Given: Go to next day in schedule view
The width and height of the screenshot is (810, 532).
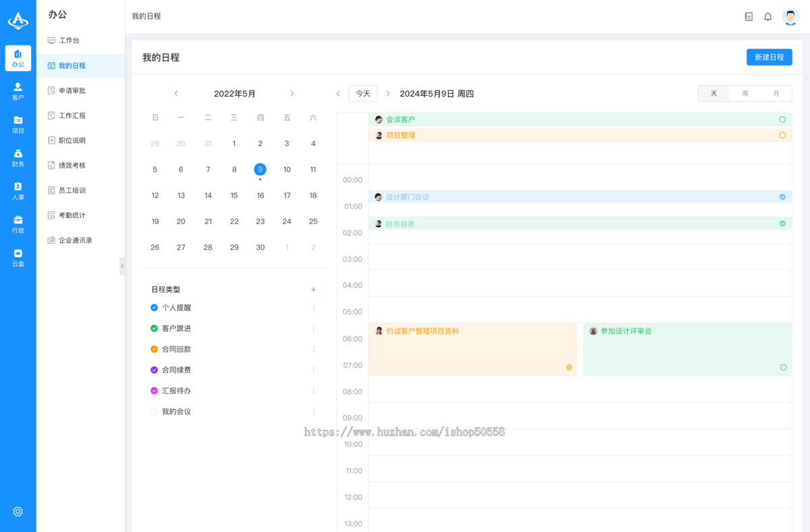Looking at the screenshot, I should [x=388, y=94].
